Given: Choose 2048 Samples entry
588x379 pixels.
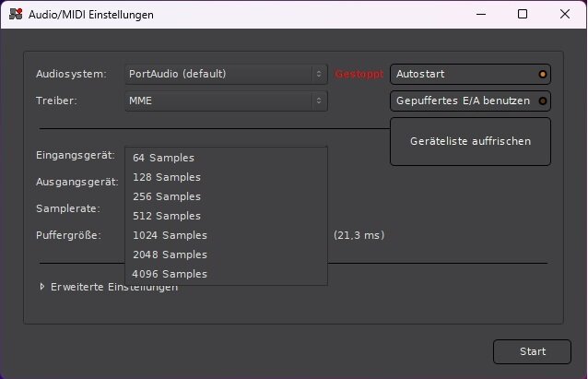Looking at the screenshot, I should [226, 255].
